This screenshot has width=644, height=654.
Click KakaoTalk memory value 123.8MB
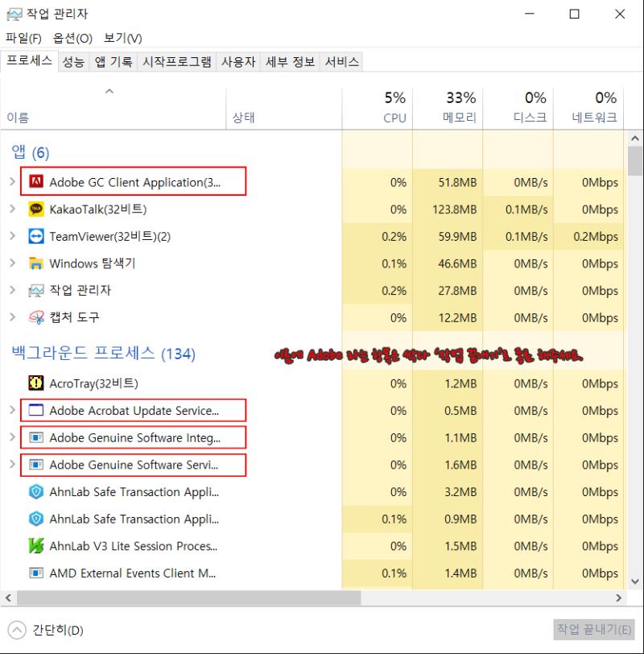(454, 209)
